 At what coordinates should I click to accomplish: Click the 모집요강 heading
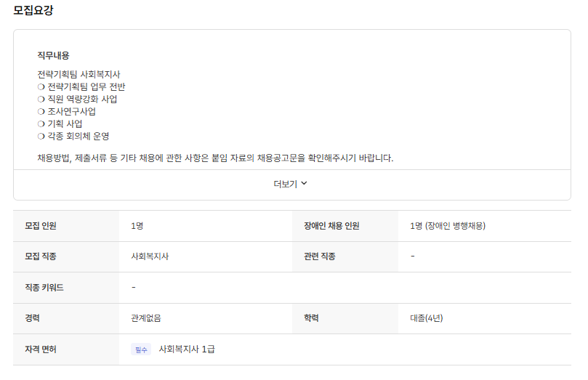33,10
